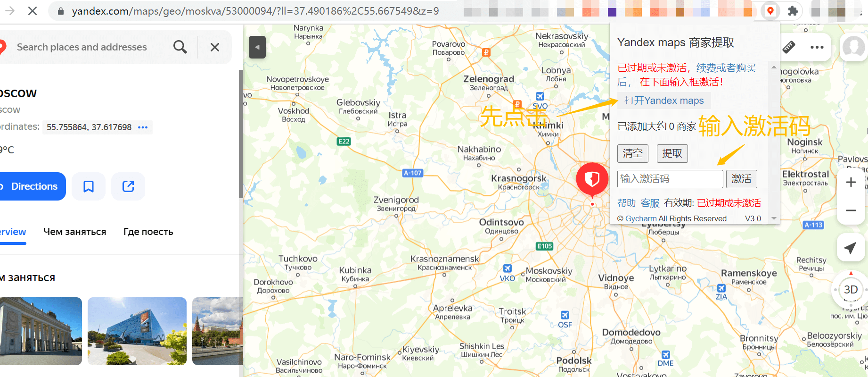Zoom in with the plus button
The height and width of the screenshot is (377, 868).
tap(851, 182)
